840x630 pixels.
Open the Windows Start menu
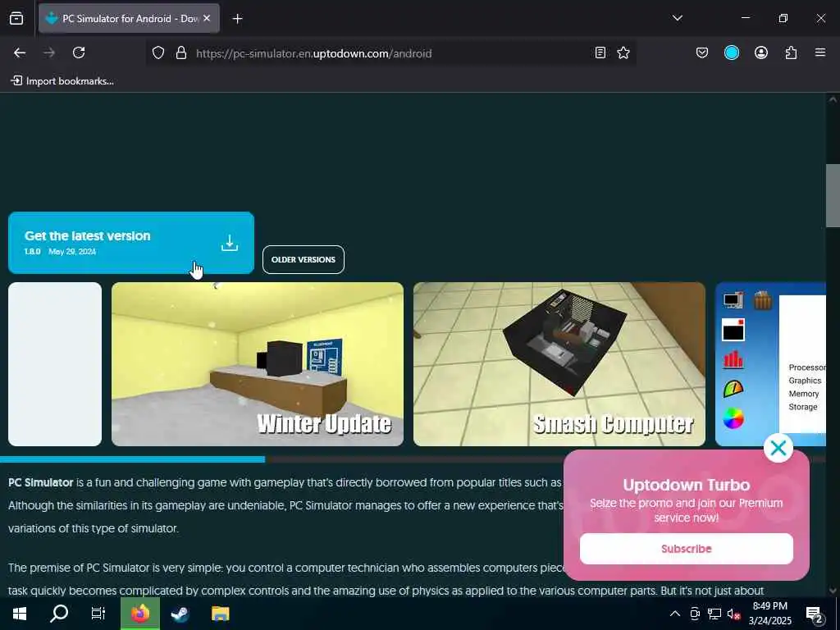(20, 614)
